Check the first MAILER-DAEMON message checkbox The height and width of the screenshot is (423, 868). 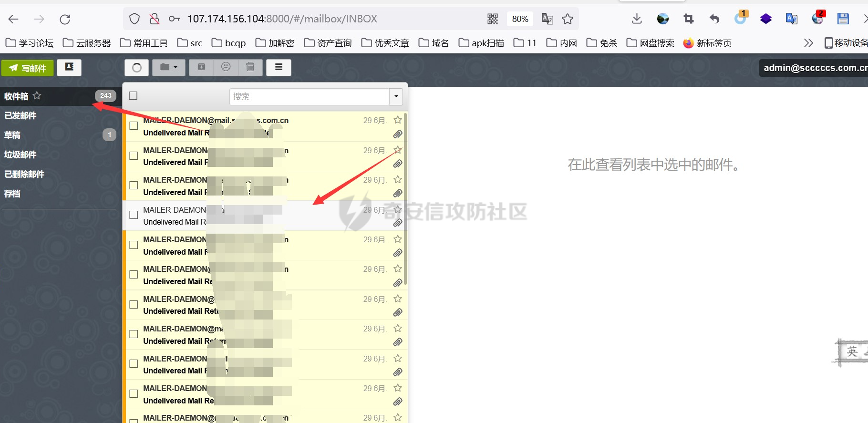click(134, 126)
